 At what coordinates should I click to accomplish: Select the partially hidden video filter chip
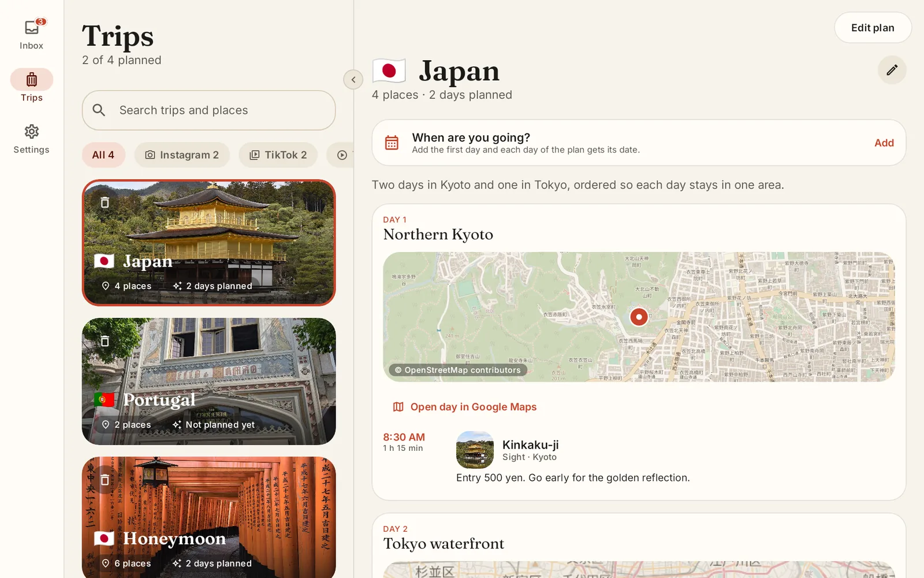point(341,155)
